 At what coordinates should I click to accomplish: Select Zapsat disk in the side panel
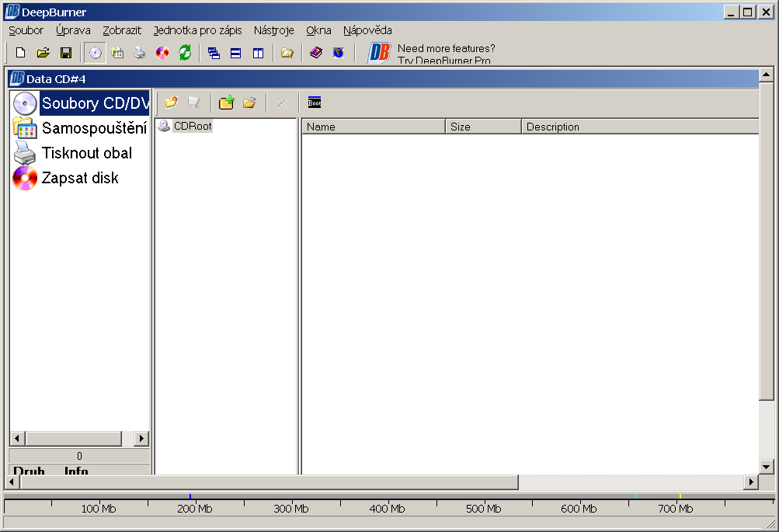[x=65, y=178]
